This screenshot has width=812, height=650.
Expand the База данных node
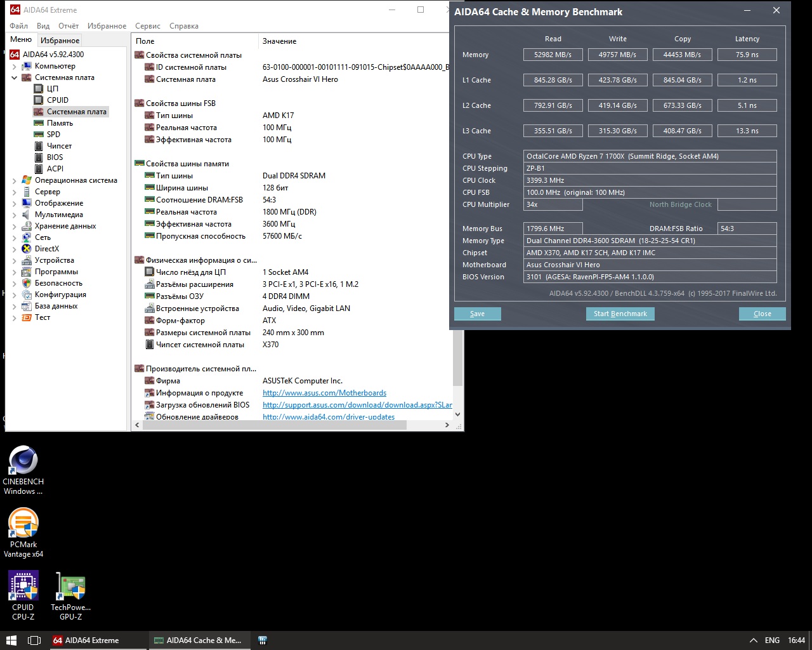[x=15, y=306]
